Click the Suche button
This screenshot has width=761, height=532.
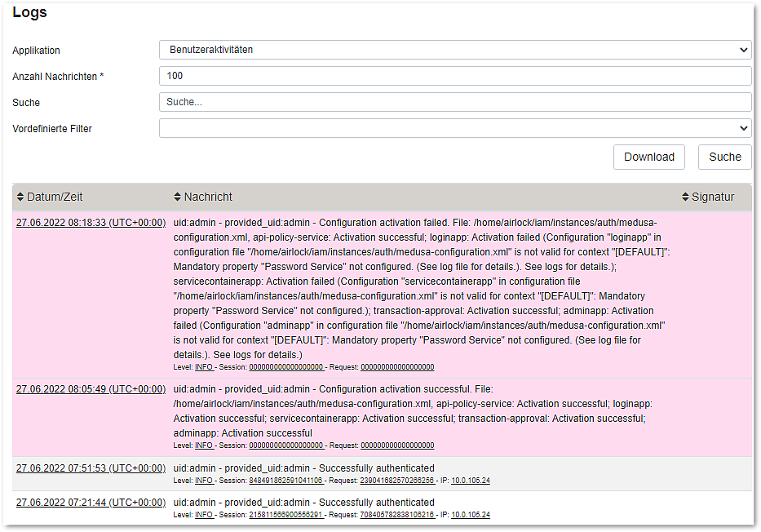tap(724, 157)
